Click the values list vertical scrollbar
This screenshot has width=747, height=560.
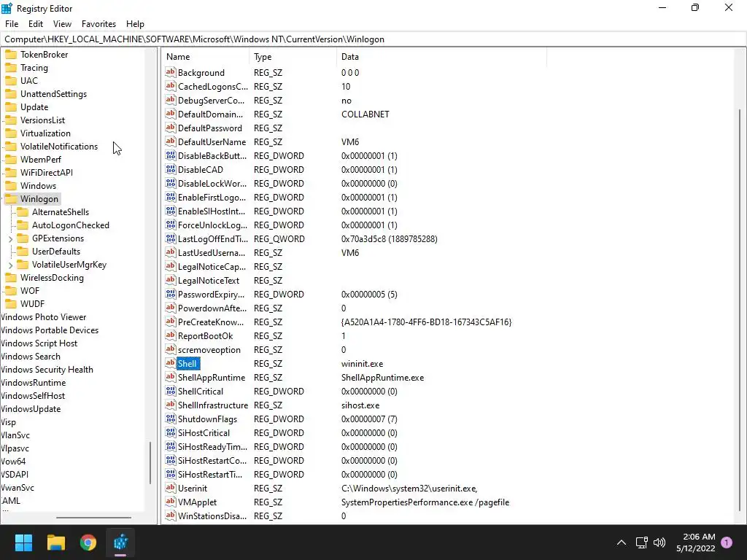[x=740, y=309]
